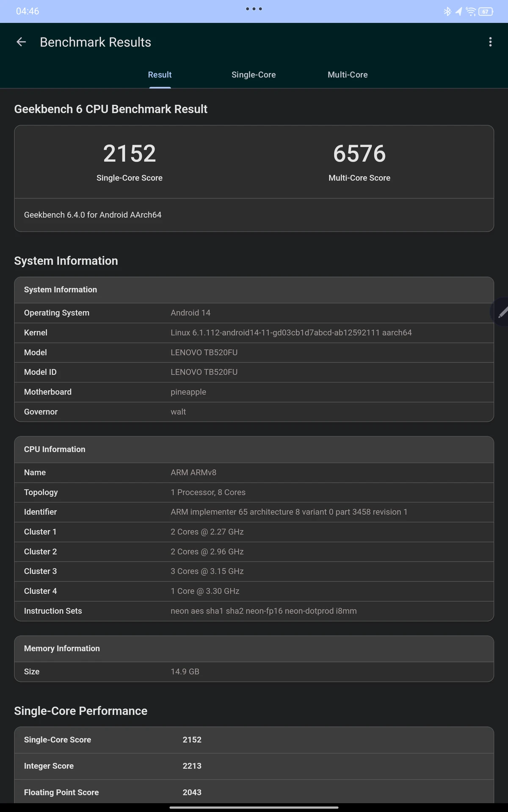Tap the Wi-Fi status icon

[x=470, y=11]
